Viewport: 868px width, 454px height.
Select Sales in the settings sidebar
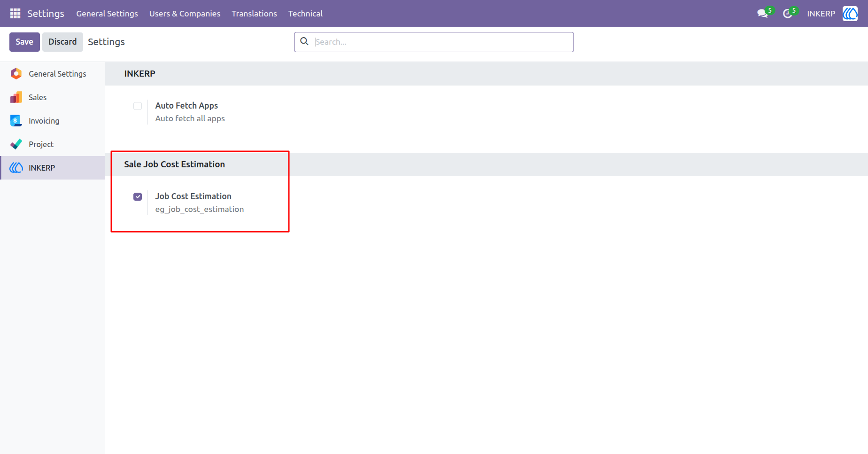pos(52,97)
